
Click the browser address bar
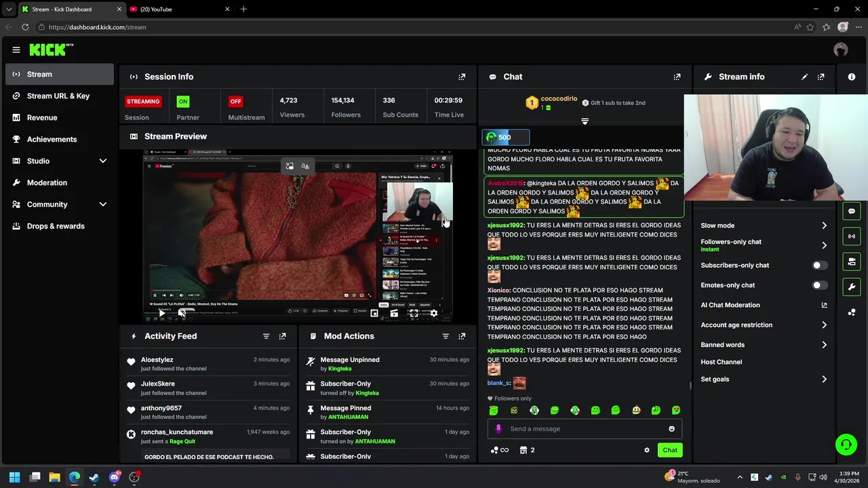click(x=414, y=27)
